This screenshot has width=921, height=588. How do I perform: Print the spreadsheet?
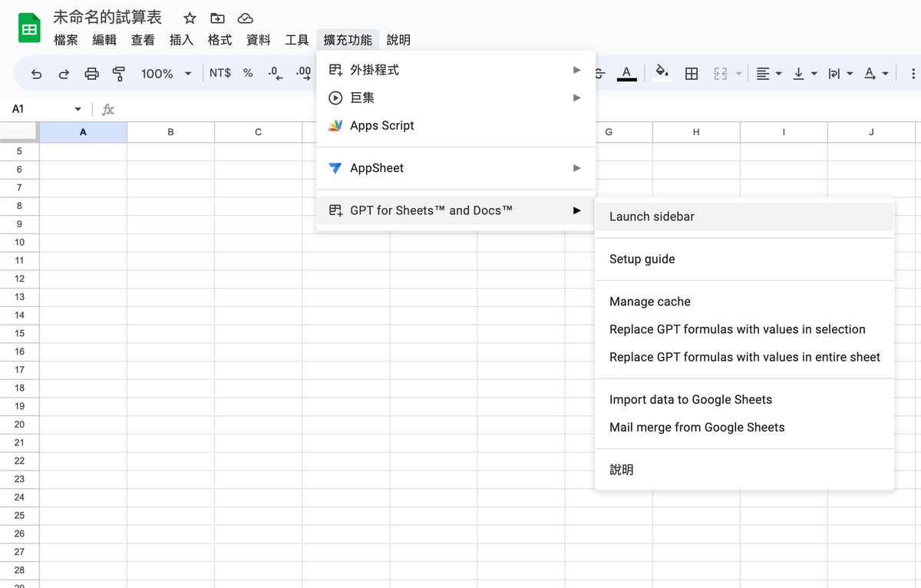91,74
